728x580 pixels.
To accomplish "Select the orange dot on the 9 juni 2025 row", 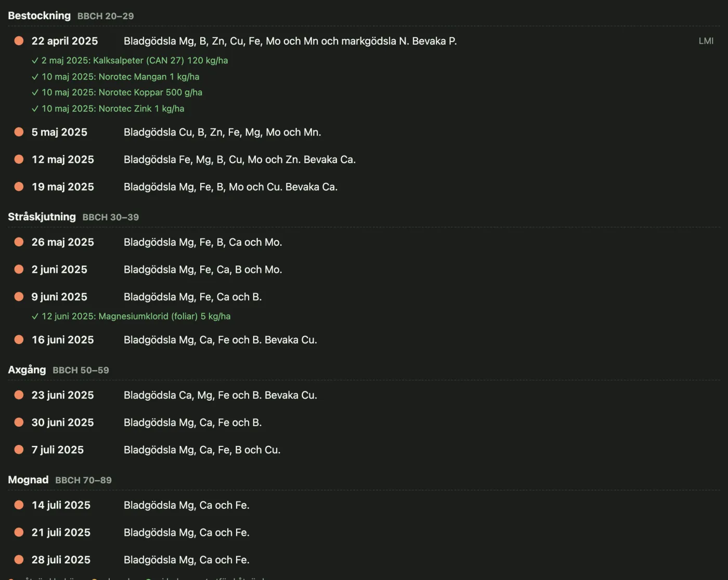I will [x=19, y=296].
